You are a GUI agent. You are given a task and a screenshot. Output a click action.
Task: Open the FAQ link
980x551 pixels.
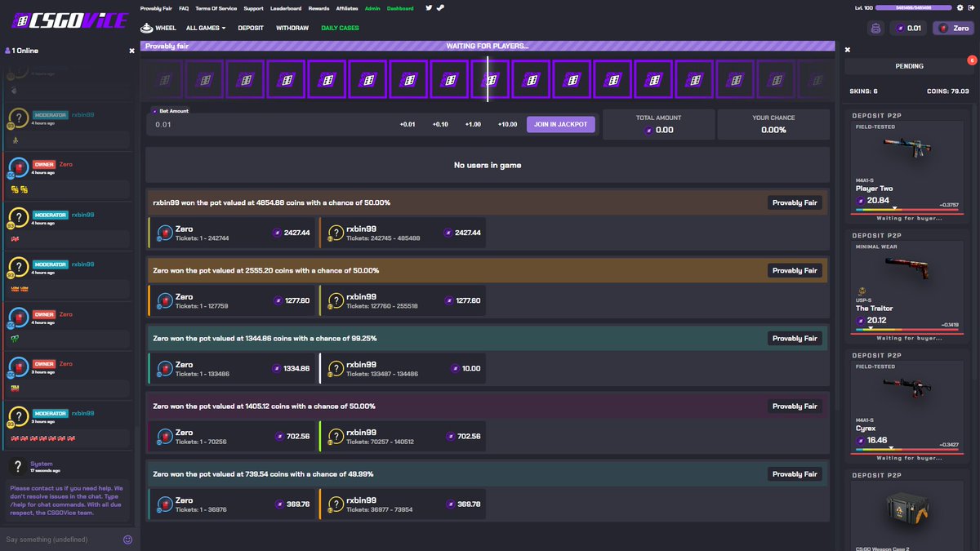coord(184,8)
